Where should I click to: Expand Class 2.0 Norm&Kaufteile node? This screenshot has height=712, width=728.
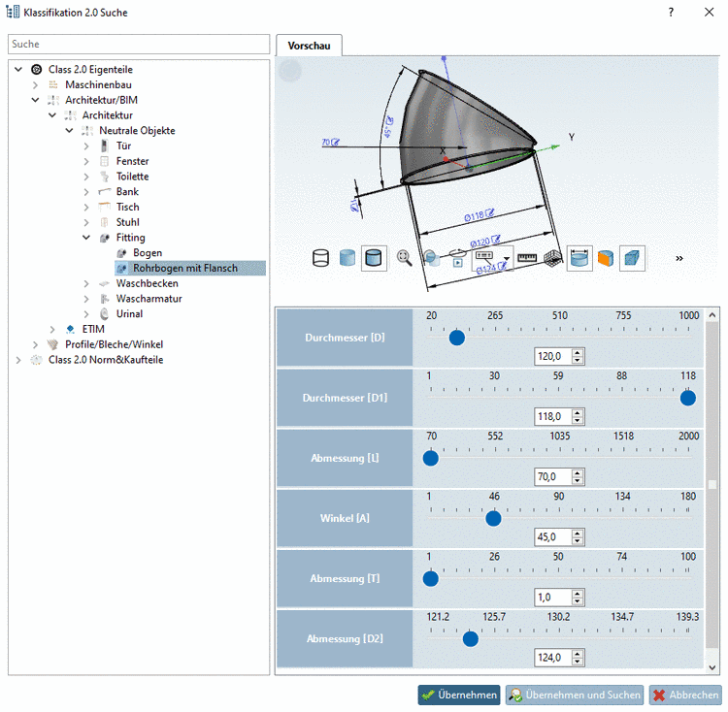(x=18, y=360)
